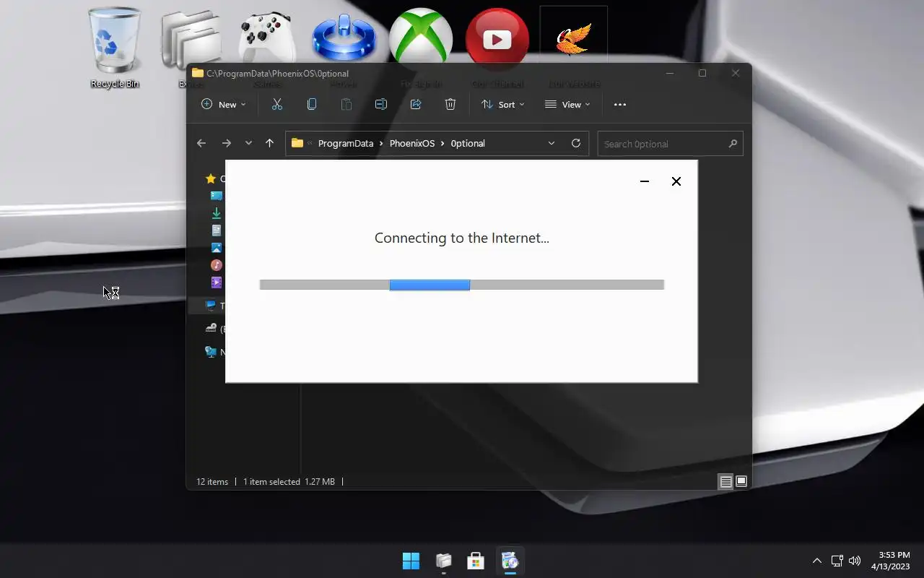Select the drive icon in Explorer sidebar
The height and width of the screenshot is (578, 924).
[x=210, y=328]
